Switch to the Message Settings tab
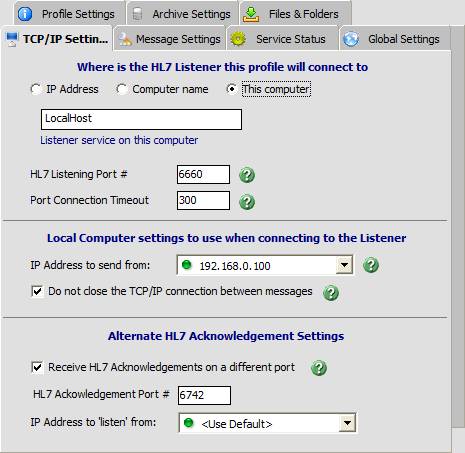Viewport: 465px width, 453px height. (x=170, y=39)
